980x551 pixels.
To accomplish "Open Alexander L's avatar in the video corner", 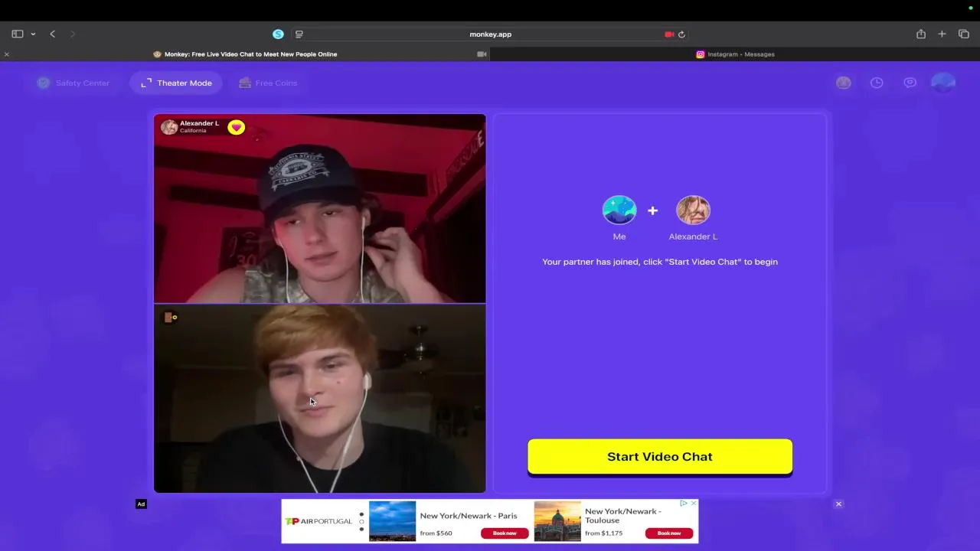I will [169, 127].
